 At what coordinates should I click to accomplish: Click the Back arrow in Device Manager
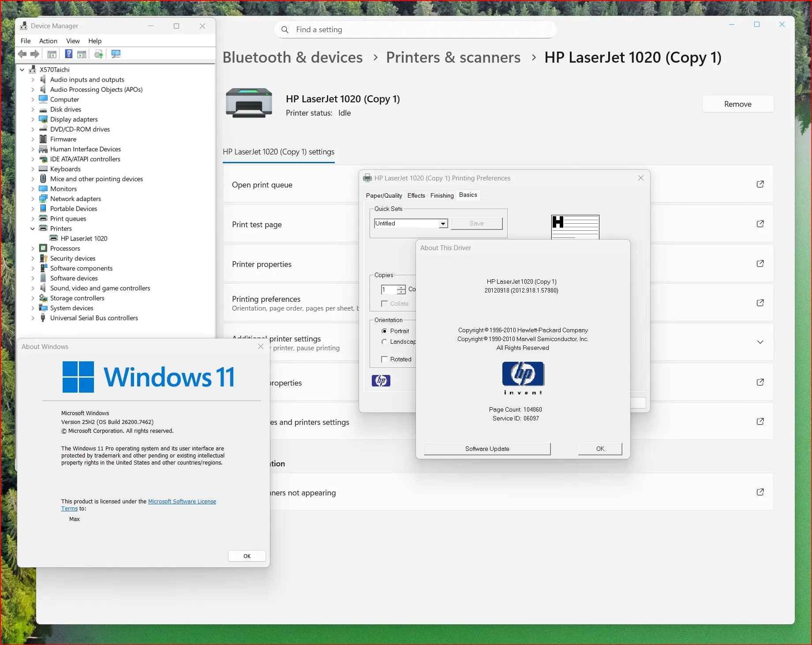click(x=22, y=54)
